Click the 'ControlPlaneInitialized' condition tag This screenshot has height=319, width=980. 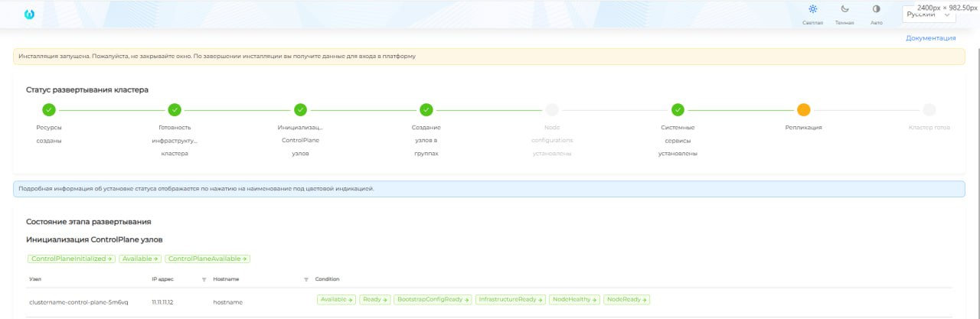point(71,259)
